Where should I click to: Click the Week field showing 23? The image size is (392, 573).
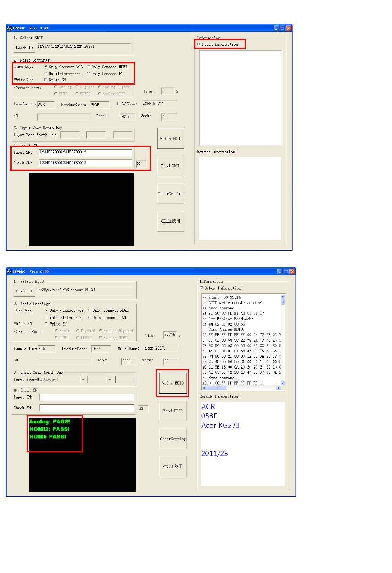point(171,361)
